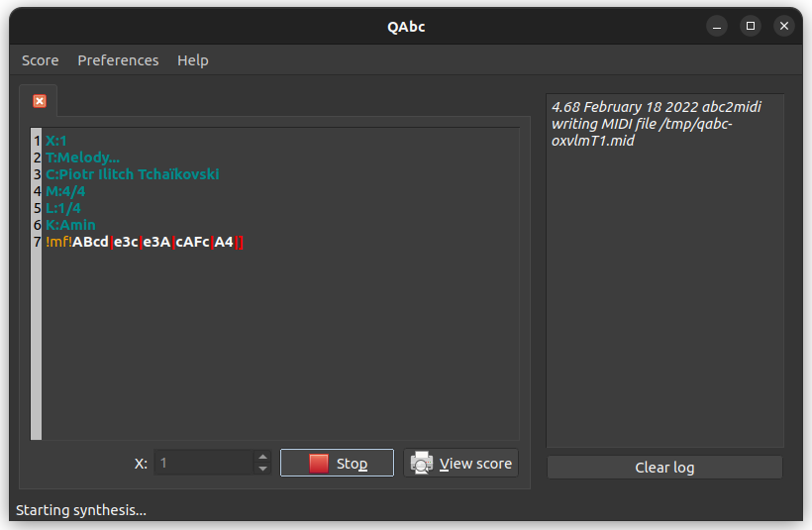Maximize the QAbc window
The height and width of the screenshot is (530, 812).
(751, 27)
